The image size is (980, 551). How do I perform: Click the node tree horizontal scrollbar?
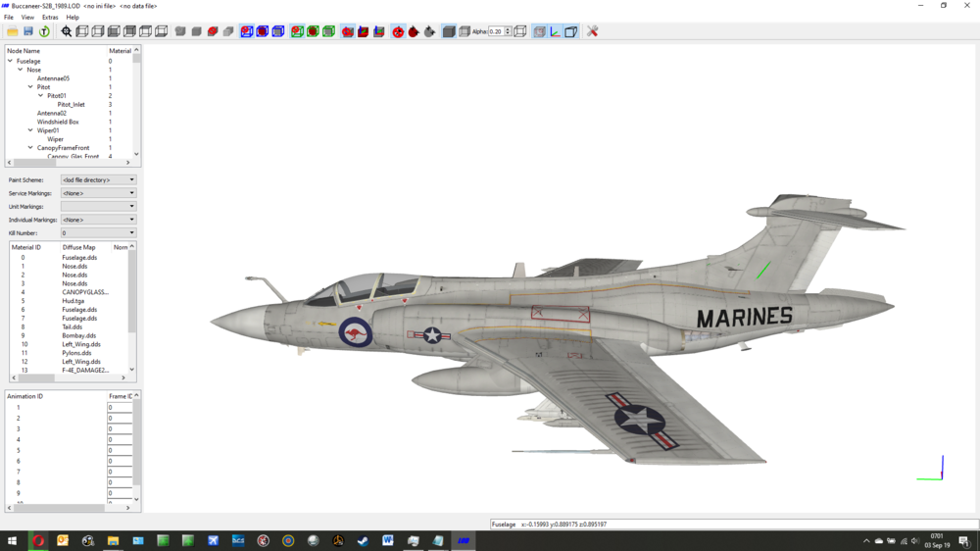(x=69, y=163)
